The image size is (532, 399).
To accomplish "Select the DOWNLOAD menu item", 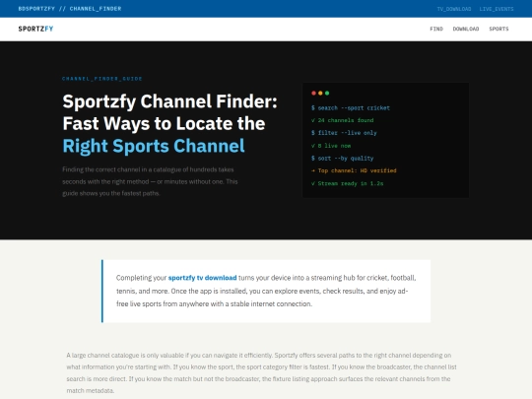I will (466, 29).
